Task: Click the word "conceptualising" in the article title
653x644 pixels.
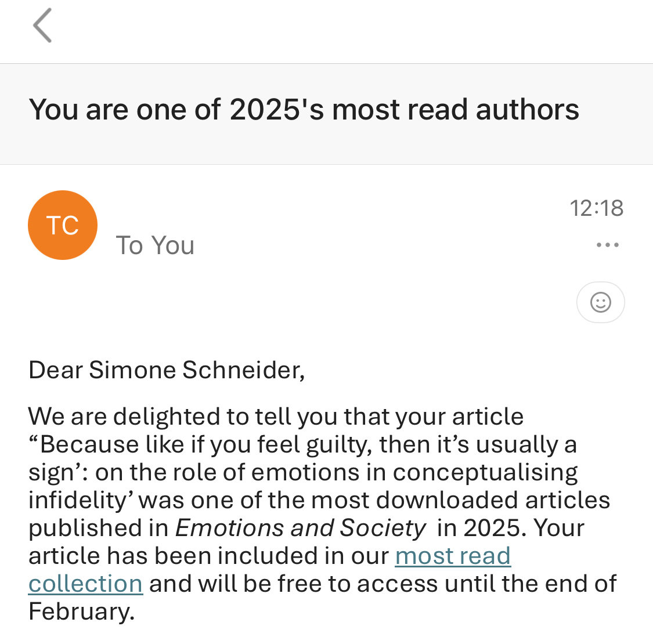Action: tap(485, 472)
